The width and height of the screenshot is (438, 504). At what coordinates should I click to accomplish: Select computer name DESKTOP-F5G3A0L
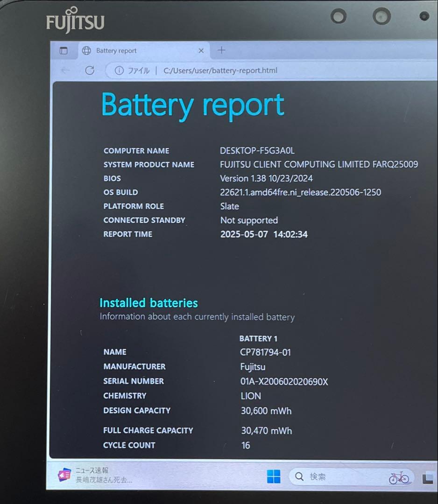click(x=257, y=151)
